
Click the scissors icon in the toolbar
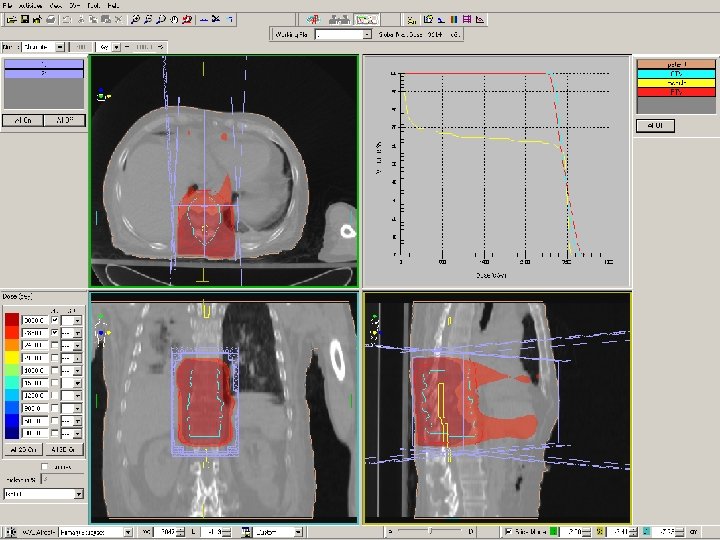216,19
